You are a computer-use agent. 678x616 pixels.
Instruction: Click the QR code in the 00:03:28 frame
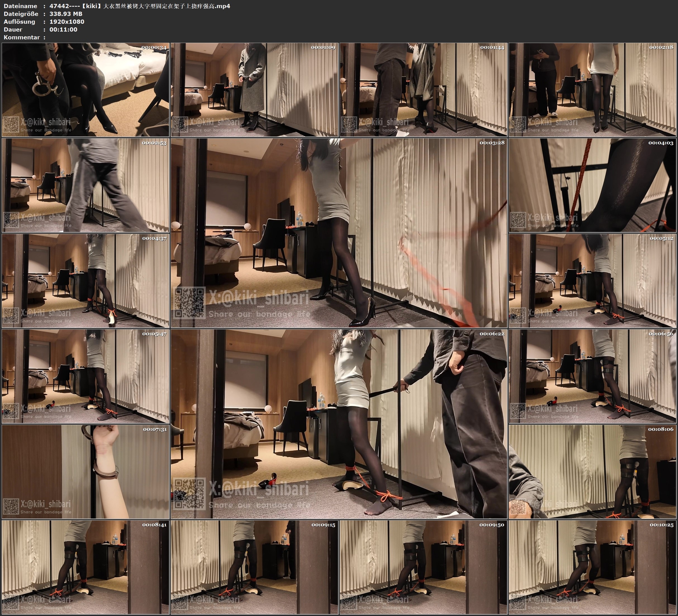click(x=189, y=303)
